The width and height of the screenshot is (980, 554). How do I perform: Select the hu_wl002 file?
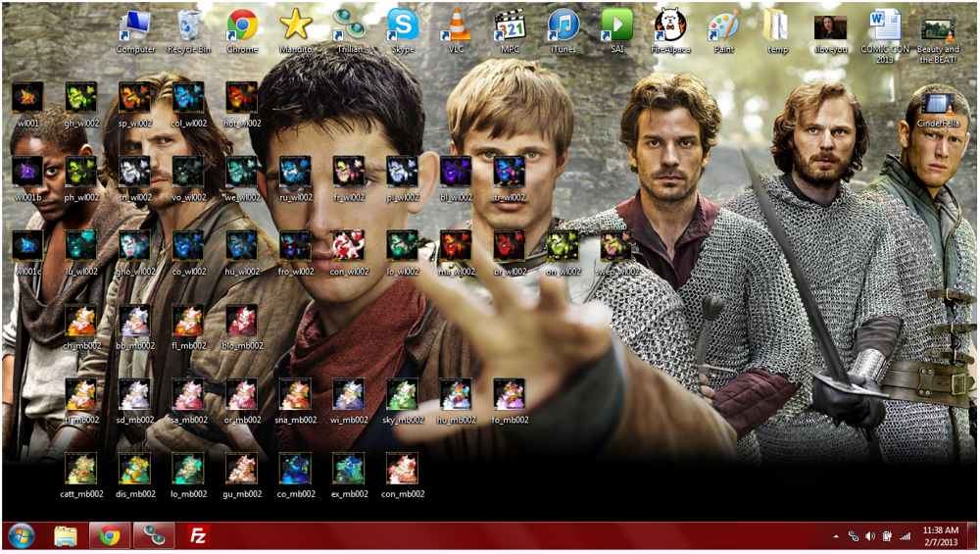point(242,253)
